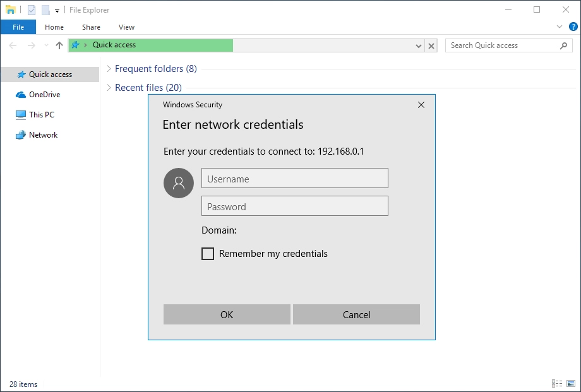581x392 pixels.
Task: Open the View ribbon tab
Action: click(126, 27)
